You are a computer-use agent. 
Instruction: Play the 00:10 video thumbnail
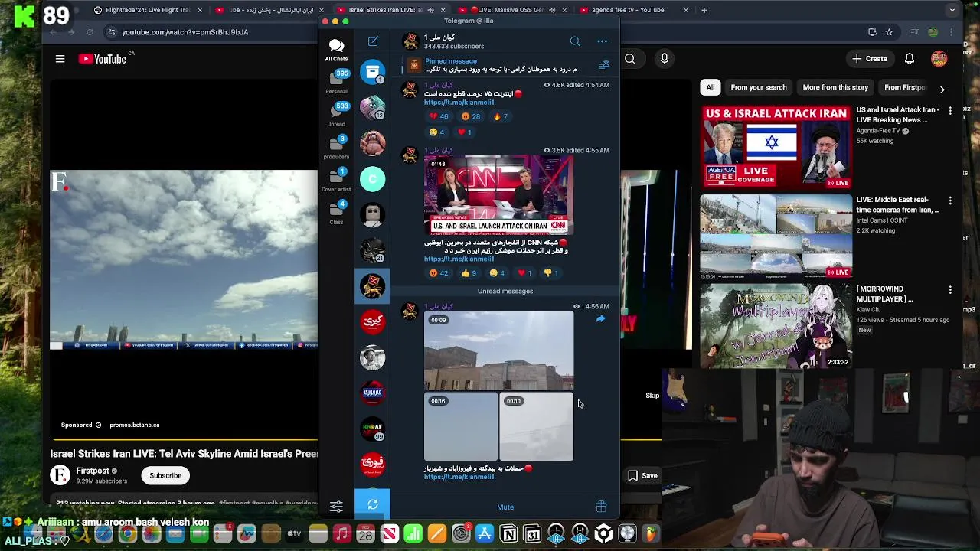coord(536,427)
